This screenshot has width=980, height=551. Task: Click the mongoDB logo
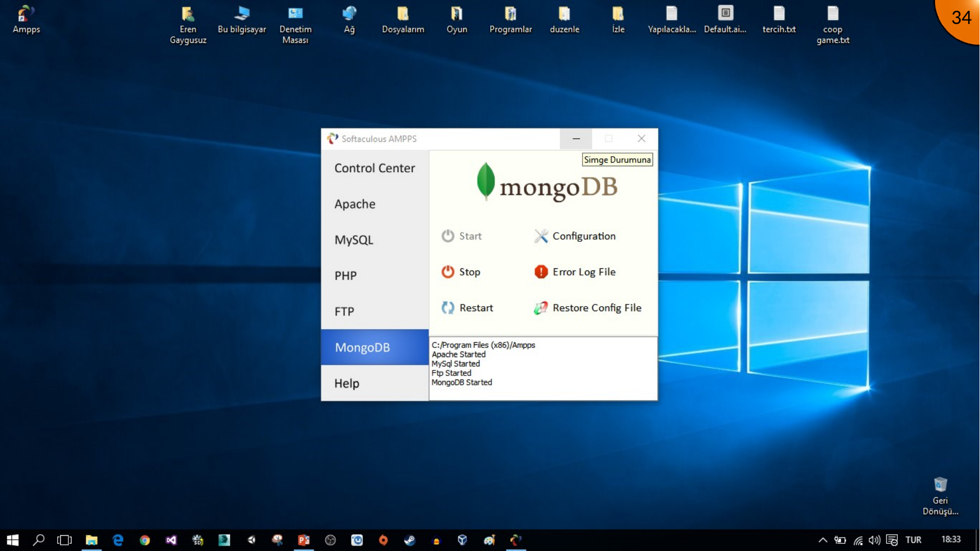point(547,183)
